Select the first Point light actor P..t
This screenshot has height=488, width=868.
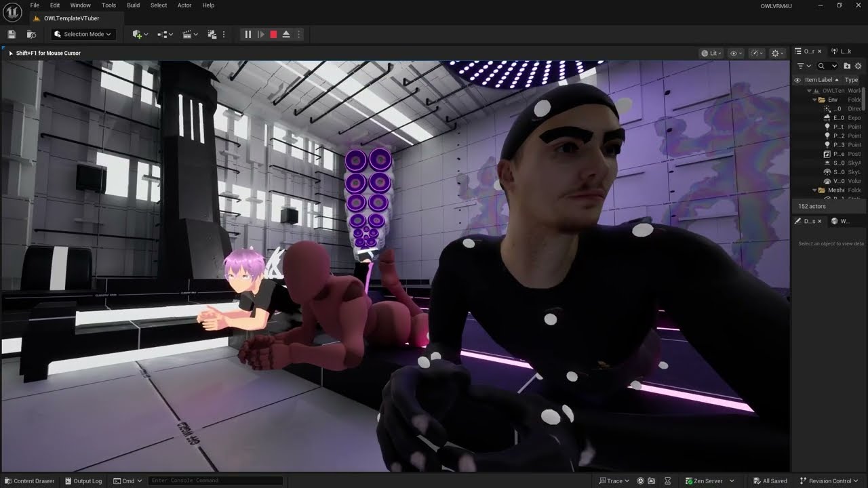[x=829, y=127]
